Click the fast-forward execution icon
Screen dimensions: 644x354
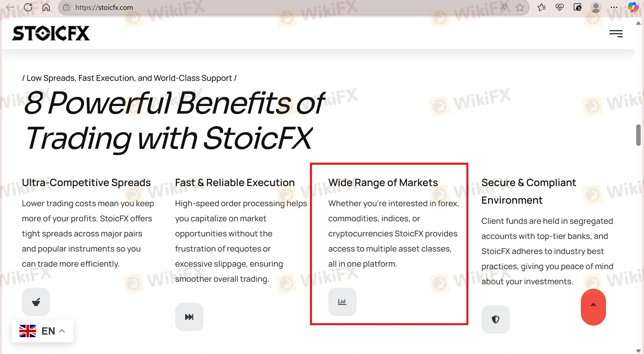point(189,317)
